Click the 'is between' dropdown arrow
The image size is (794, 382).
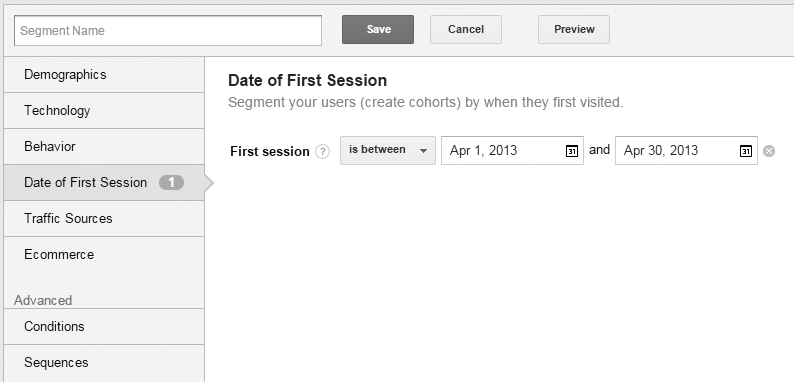coord(423,151)
